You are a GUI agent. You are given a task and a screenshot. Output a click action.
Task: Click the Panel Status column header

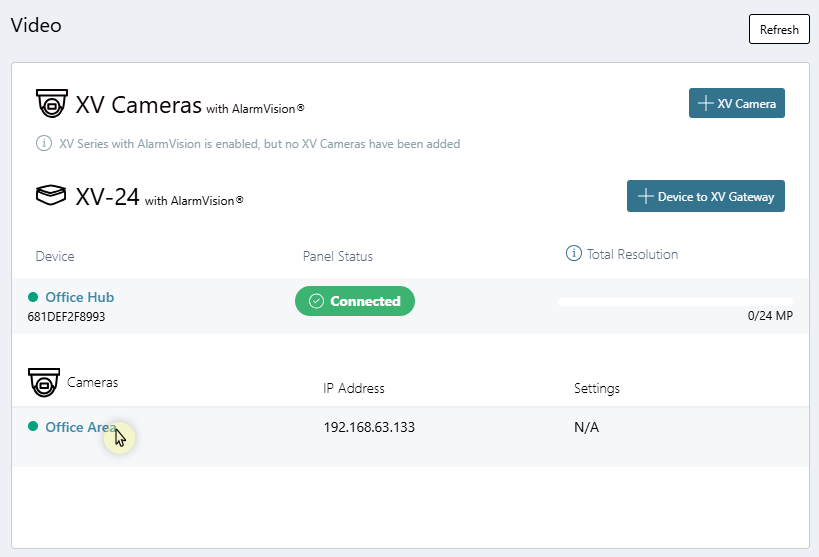click(x=337, y=256)
